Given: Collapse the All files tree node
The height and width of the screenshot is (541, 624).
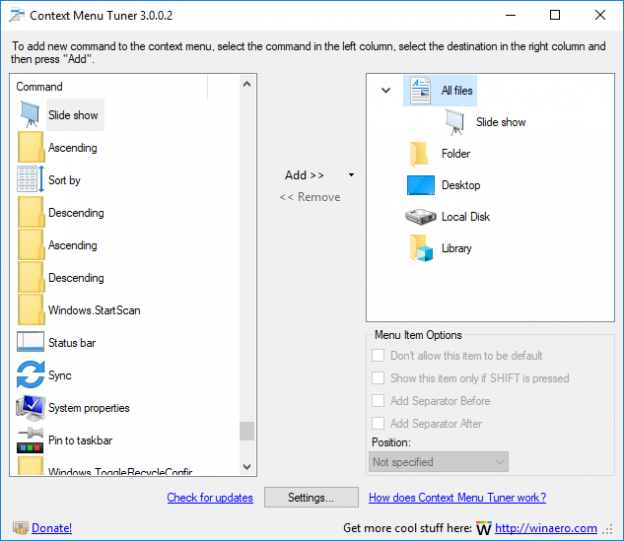Looking at the screenshot, I should coord(386,91).
